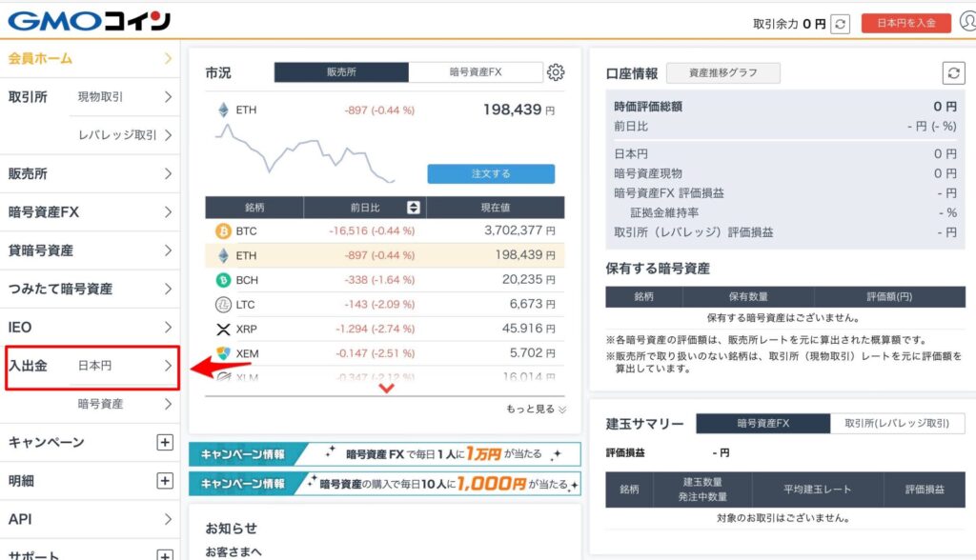This screenshot has width=976, height=560.
Task: Click 現在値 column header
Action: 496,208
